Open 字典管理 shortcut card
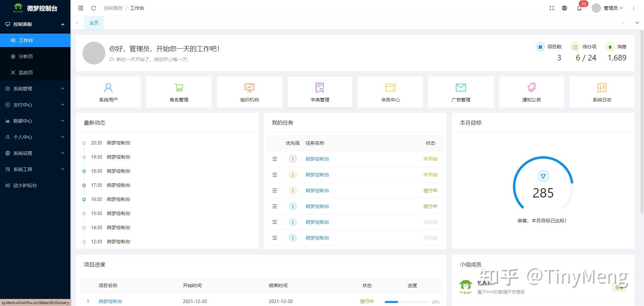This screenshot has width=644, height=306. (x=320, y=92)
